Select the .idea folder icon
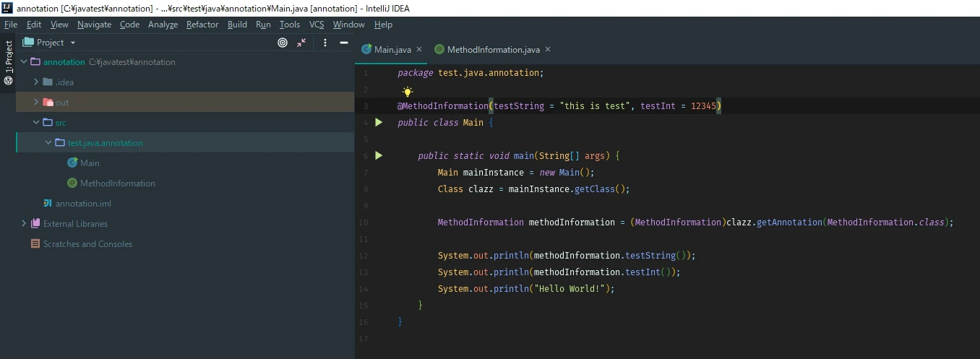Screen dimensions: 980x359 (48, 82)
